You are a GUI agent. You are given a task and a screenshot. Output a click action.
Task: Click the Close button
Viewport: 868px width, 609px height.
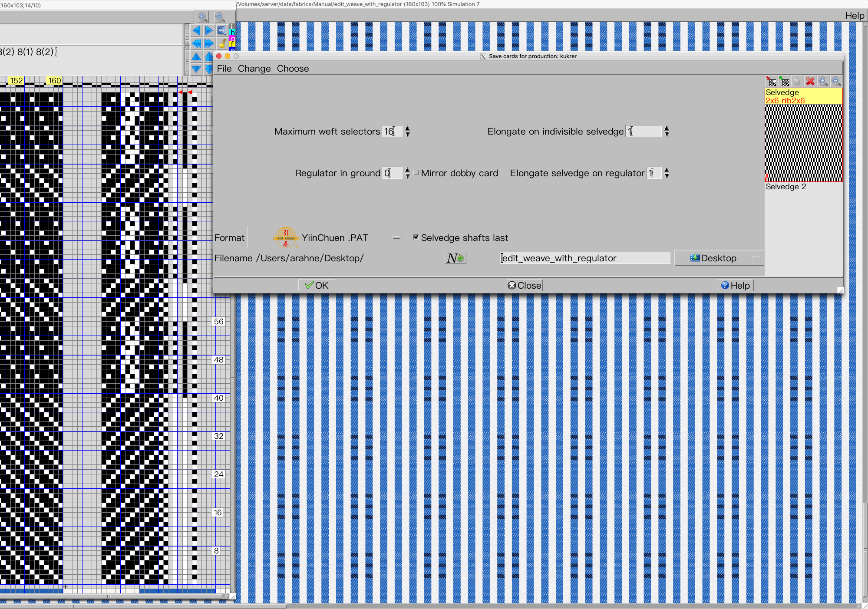pos(525,285)
